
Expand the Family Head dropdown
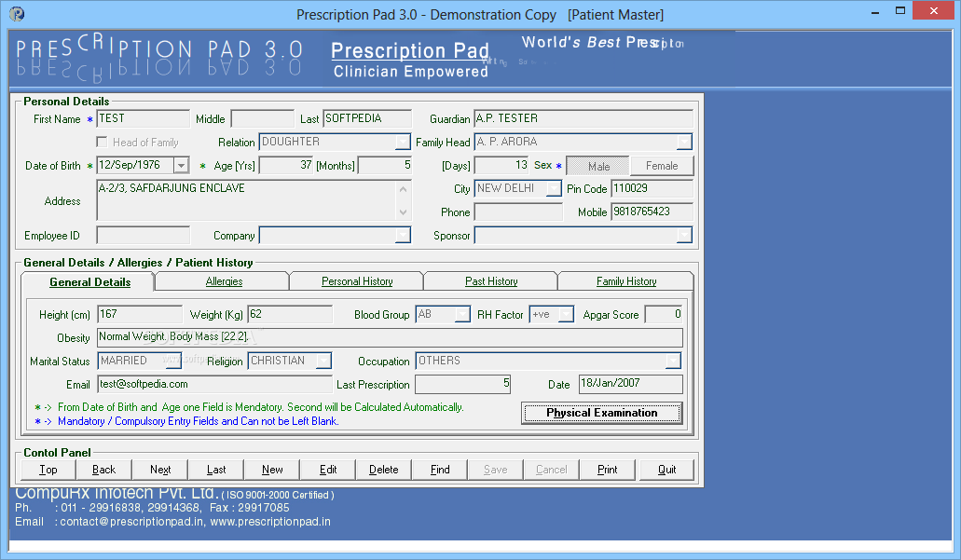684,143
